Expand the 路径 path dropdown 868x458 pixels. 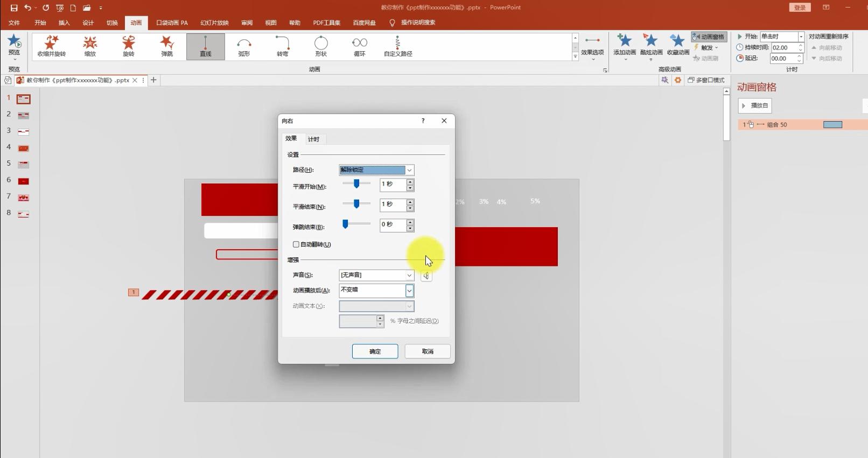(409, 170)
